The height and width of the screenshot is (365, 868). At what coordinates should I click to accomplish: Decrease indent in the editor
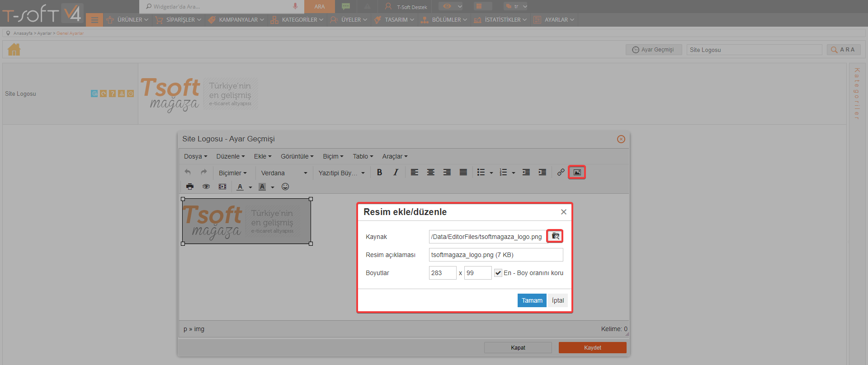click(526, 172)
